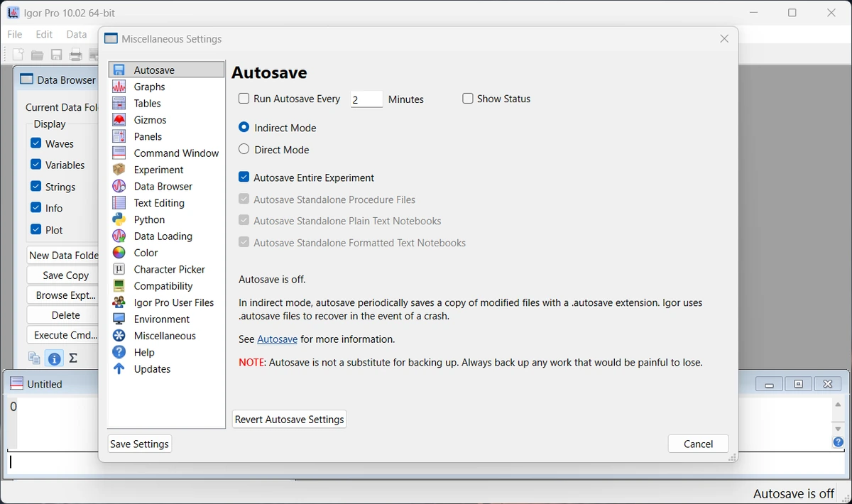
Task: Select Autosave category in settings list
Action: point(166,70)
